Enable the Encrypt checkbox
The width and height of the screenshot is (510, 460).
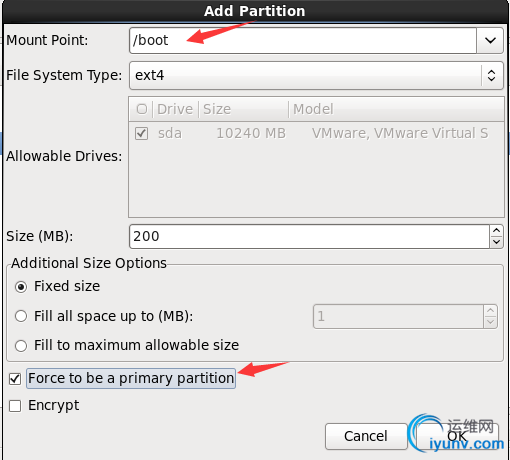click(15, 406)
